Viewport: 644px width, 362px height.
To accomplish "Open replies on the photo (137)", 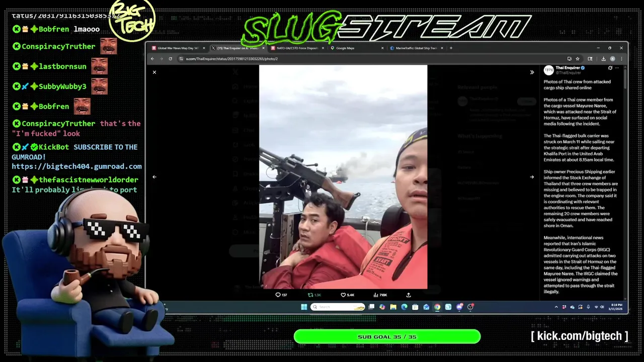I will coord(281,295).
